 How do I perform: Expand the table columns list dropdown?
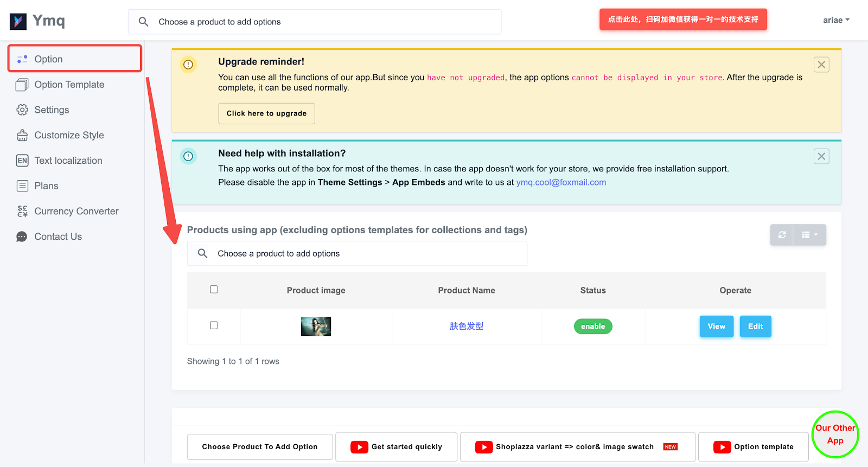809,235
